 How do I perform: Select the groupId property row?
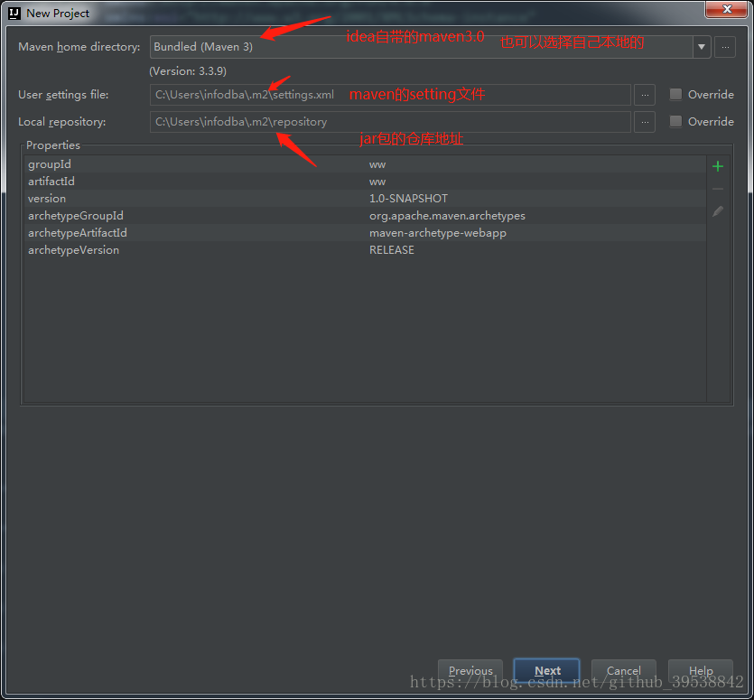365,164
